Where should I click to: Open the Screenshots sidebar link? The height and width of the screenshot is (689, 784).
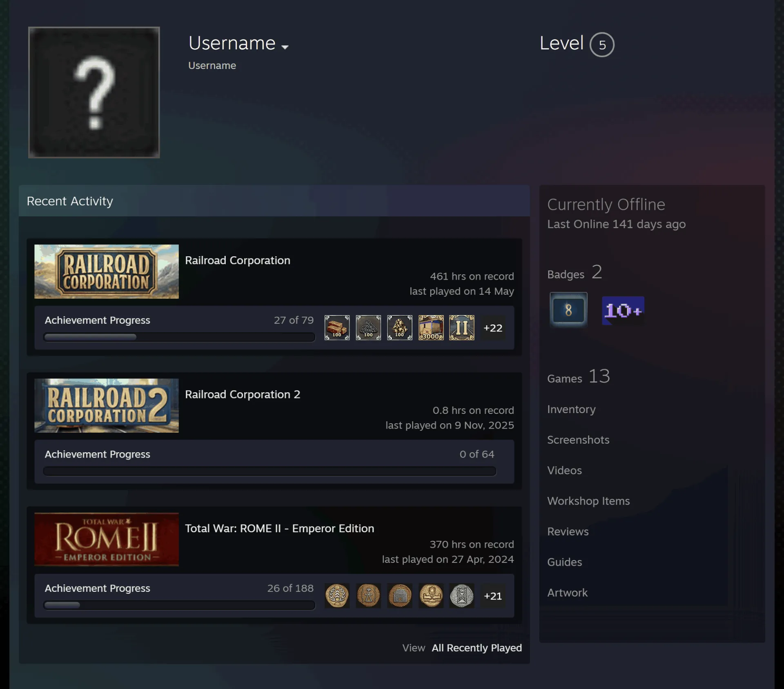coord(578,440)
